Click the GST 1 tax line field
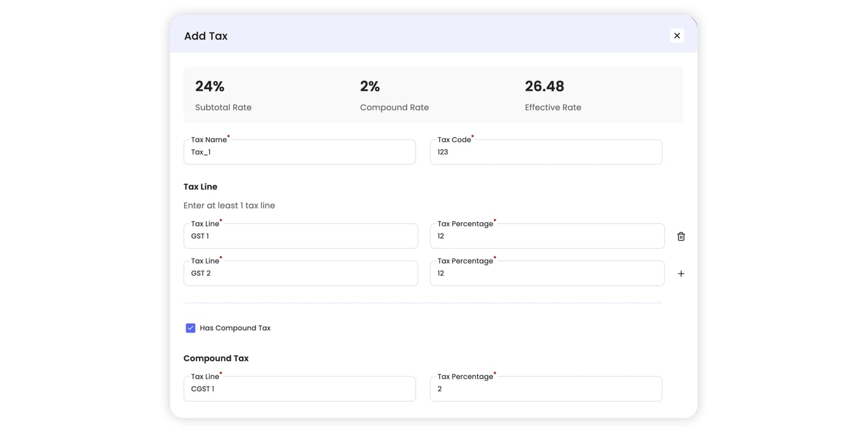Viewport: 868px width, 433px height. click(x=301, y=236)
